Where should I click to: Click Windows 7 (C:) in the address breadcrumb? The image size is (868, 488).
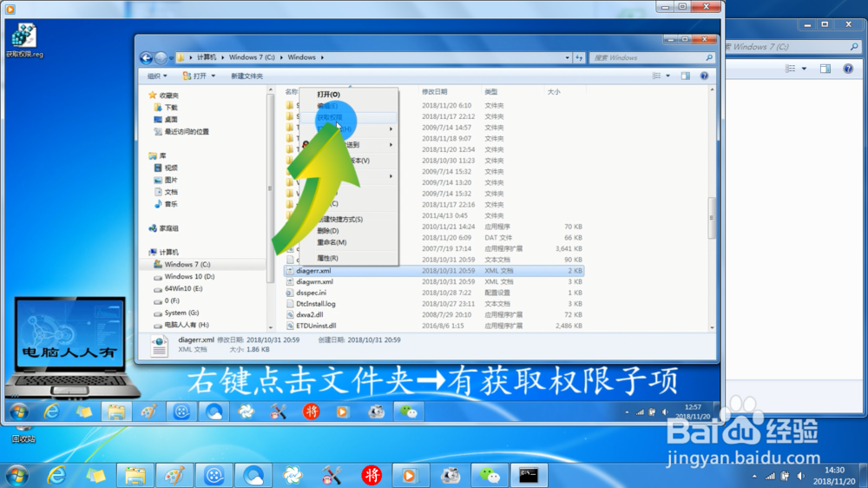click(x=252, y=57)
